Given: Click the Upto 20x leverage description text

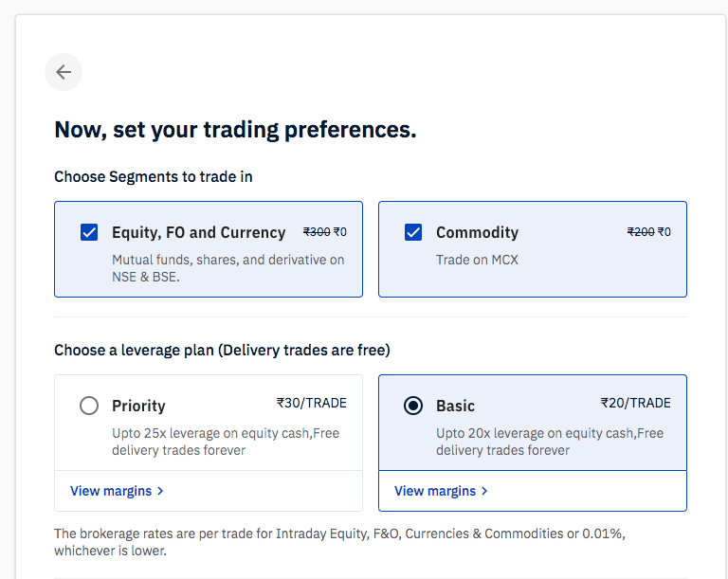Looking at the screenshot, I should point(550,442).
